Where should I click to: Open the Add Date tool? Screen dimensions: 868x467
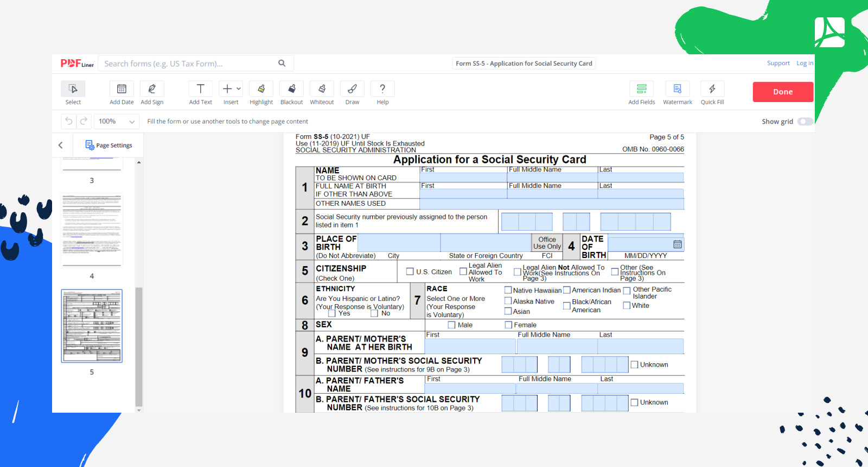[x=122, y=89]
